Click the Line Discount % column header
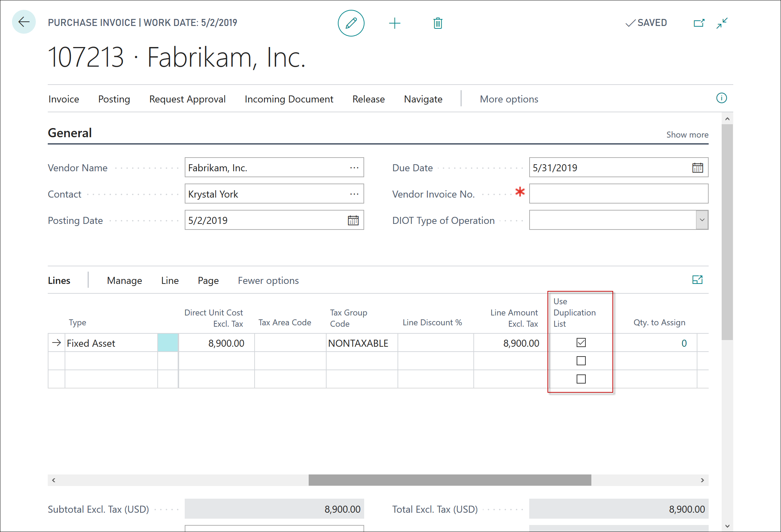The height and width of the screenshot is (532, 781). coord(432,322)
